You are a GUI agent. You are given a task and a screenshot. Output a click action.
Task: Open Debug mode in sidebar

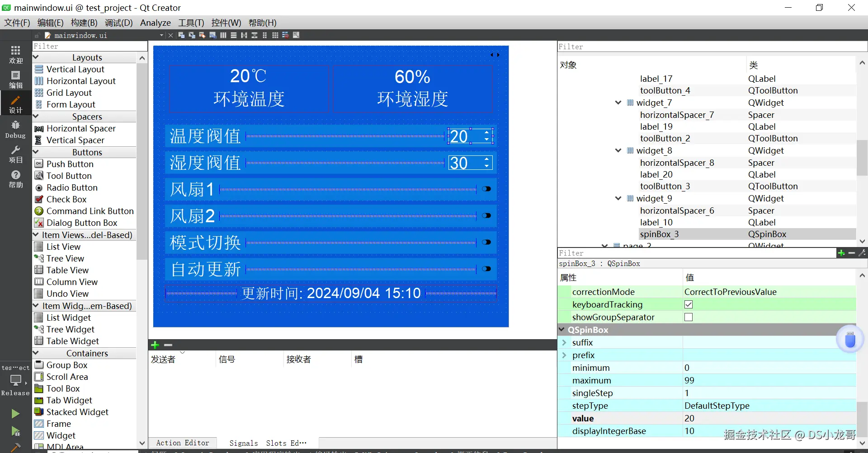16,129
